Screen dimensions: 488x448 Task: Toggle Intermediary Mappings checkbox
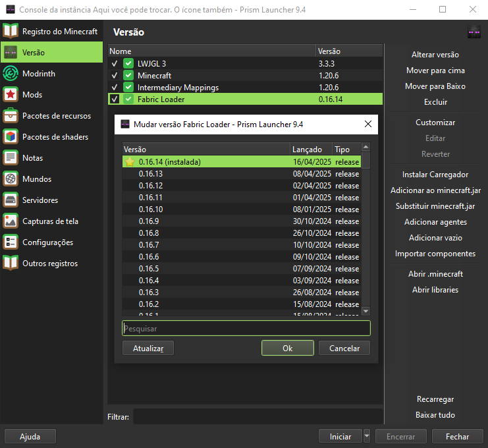coord(115,87)
